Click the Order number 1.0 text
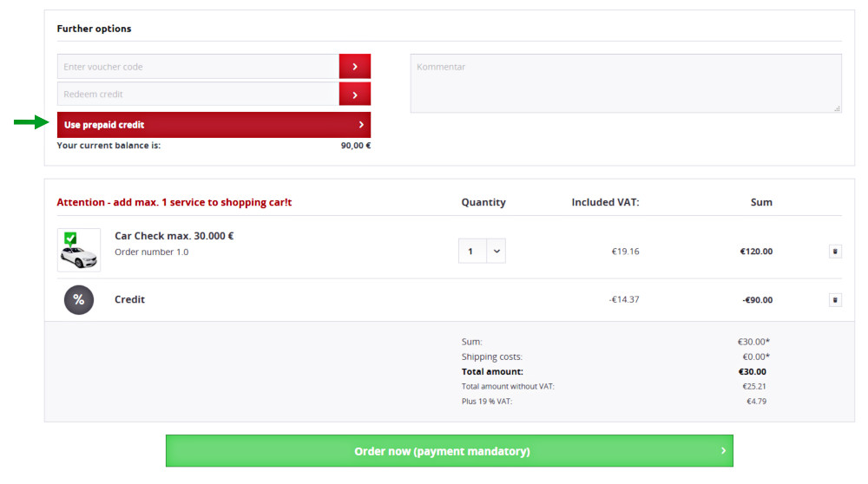Image resolution: width=868 pixels, height=484 pixels. pos(151,252)
